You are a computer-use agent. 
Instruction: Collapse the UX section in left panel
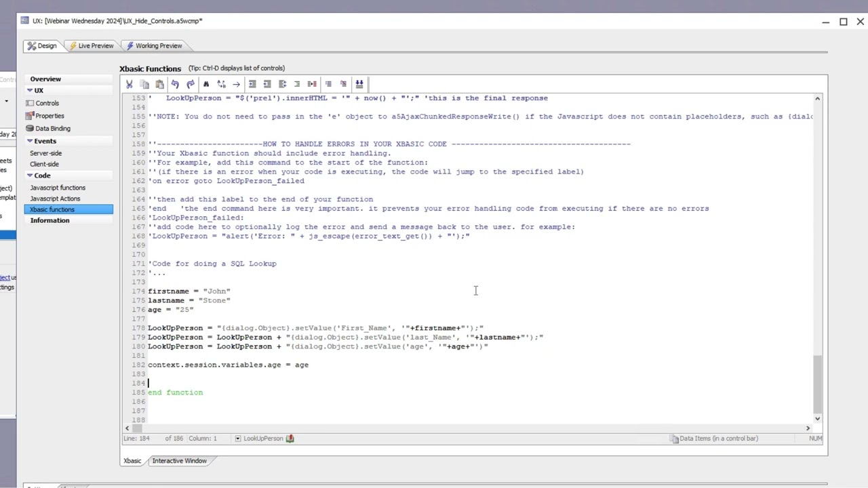click(30, 90)
